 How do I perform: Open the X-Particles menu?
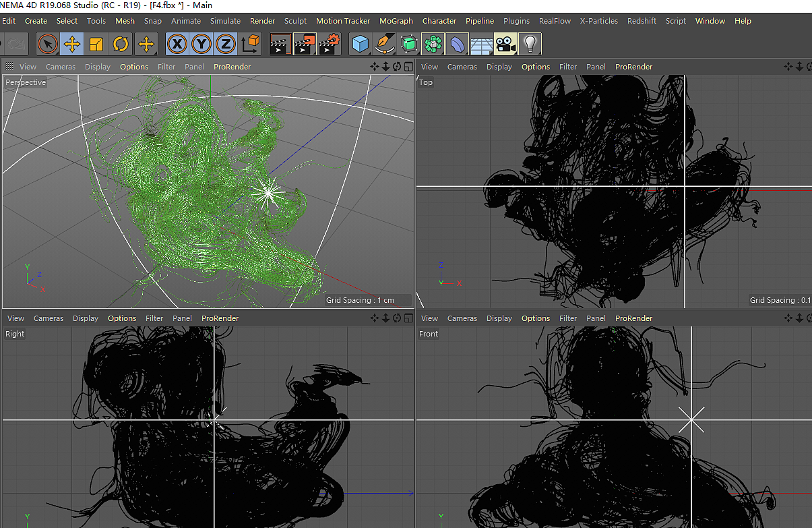coord(599,21)
